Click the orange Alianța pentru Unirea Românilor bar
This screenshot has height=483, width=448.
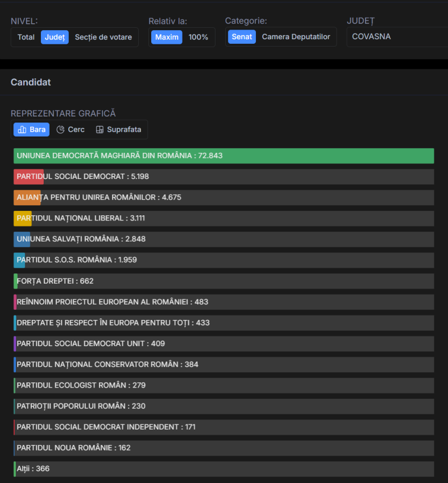point(27,198)
